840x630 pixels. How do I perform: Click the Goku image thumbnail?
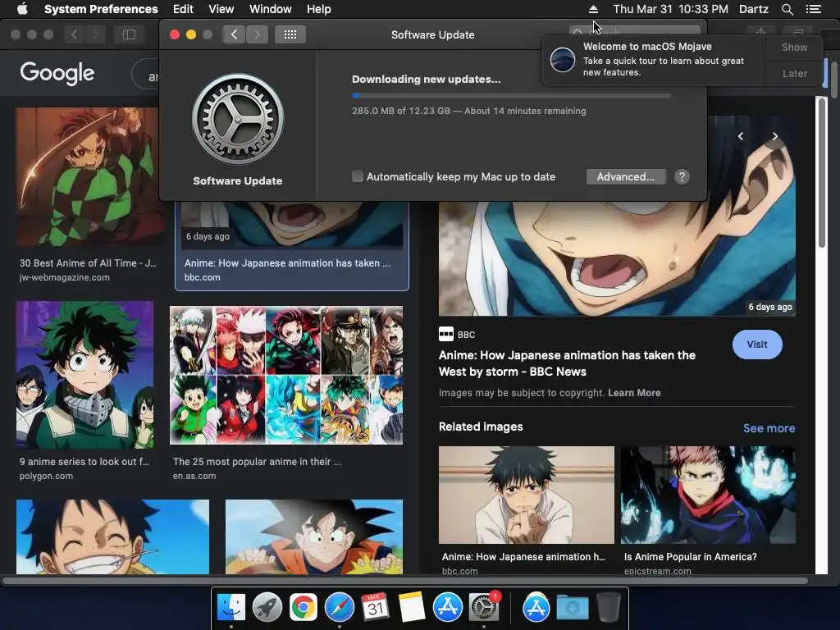[314, 536]
